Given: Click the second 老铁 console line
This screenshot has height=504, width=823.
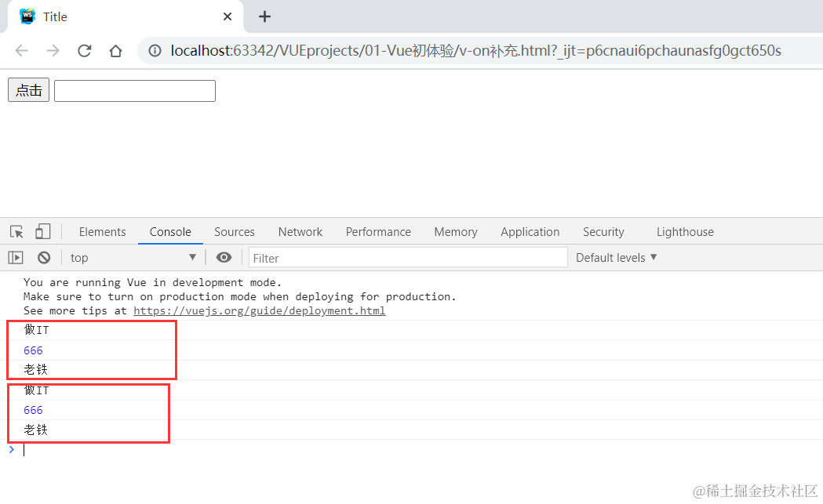Looking at the screenshot, I should point(35,430).
